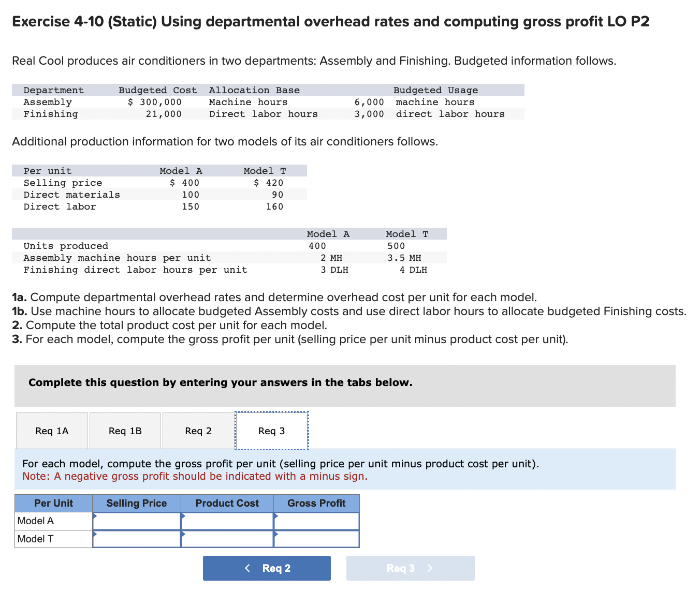This screenshot has width=700, height=591.
Task: Select Model T Product Cost input cell
Action: [x=227, y=539]
